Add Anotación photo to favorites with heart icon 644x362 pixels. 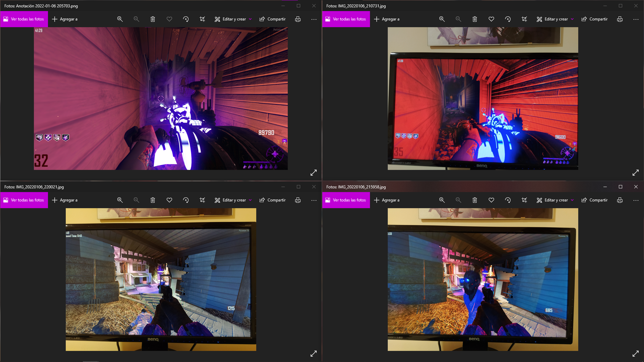(x=169, y=19)
